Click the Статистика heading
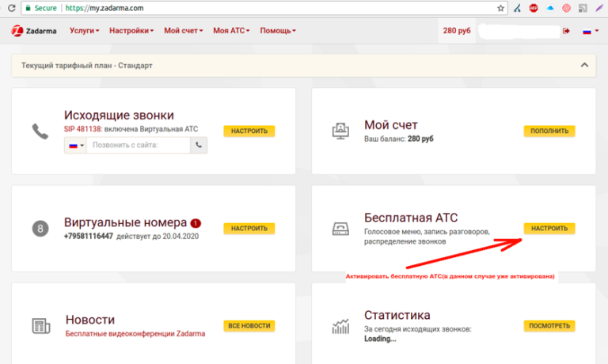This screenshot has height=364, width=608. click(x=397, y=315)
